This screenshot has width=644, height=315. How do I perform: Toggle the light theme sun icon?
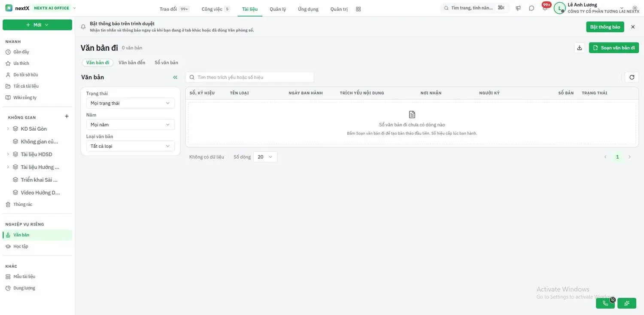[x=635, y=8]
